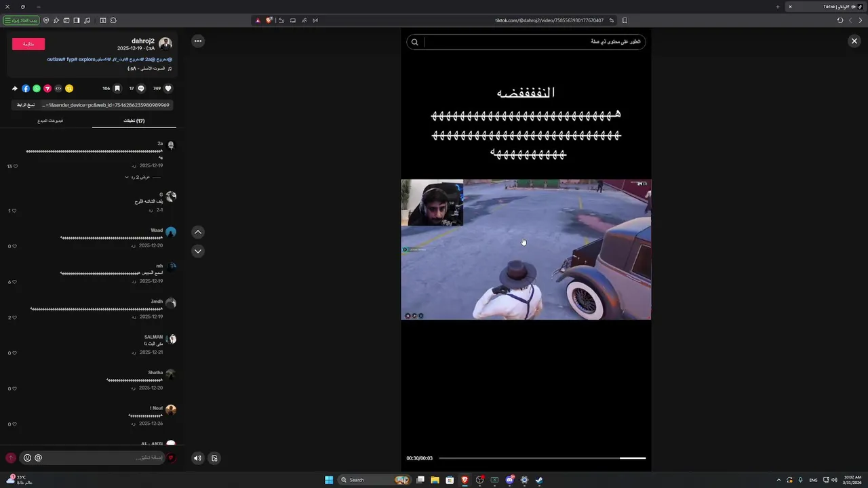Click the TikTok address bar URL
Image resolution: width=868 pixels, height=488 pixels.
point(549,20)
